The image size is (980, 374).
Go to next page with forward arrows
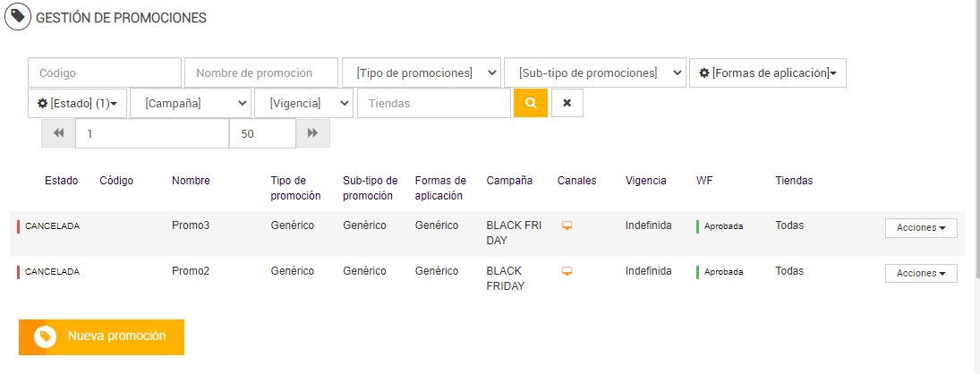pyautogui.click(x=313, y=133)
